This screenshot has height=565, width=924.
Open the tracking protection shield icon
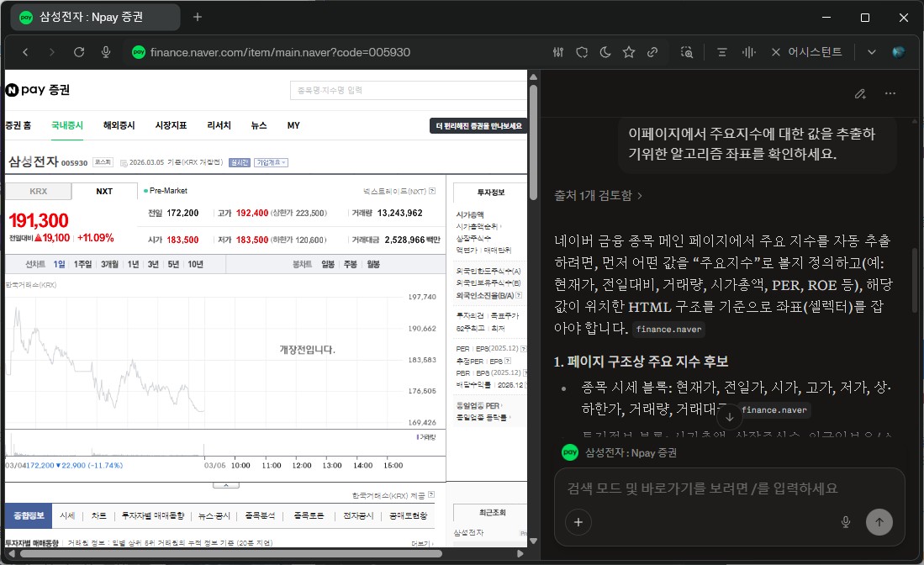(582, 52)
